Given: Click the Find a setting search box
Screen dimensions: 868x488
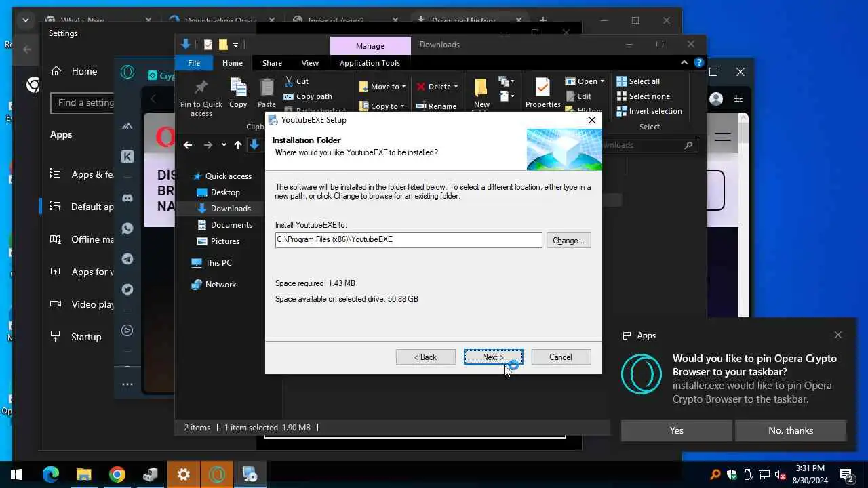Looking at the screenshot, I should coord(83,103).
